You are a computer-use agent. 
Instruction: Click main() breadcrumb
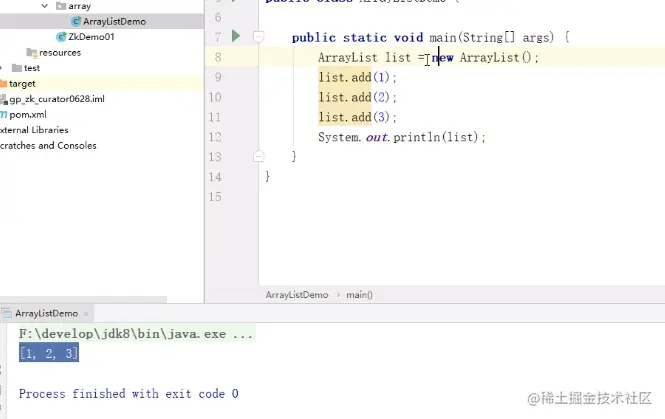point(359,295)
